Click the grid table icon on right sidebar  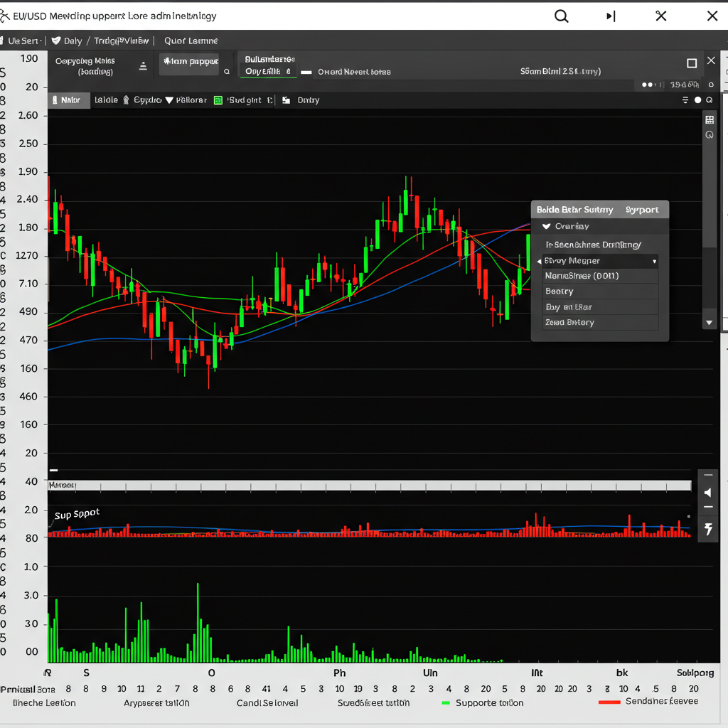click(x=710, y=119)
